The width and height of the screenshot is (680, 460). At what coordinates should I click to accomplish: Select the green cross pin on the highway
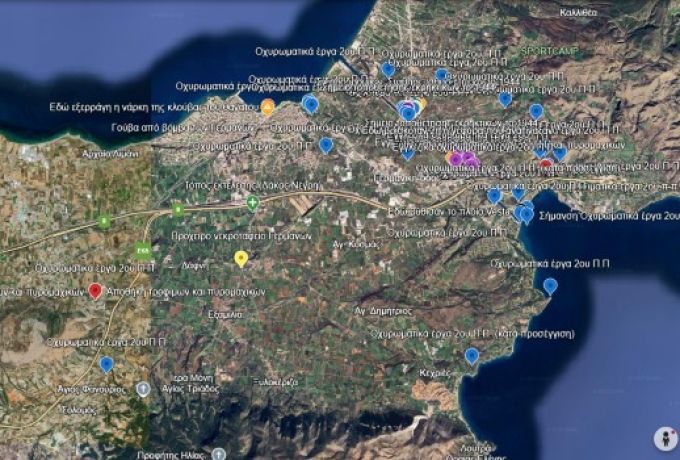tap(252, 202)
